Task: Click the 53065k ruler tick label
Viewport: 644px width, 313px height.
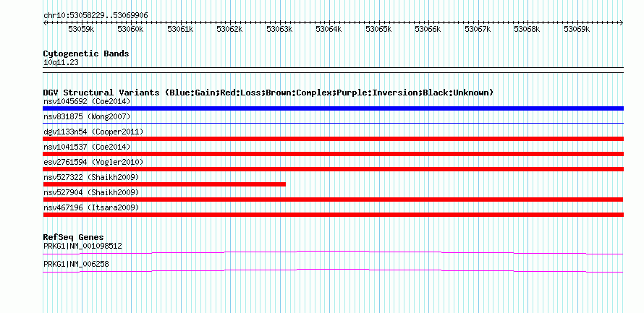Action: click(x=378, y=29)
